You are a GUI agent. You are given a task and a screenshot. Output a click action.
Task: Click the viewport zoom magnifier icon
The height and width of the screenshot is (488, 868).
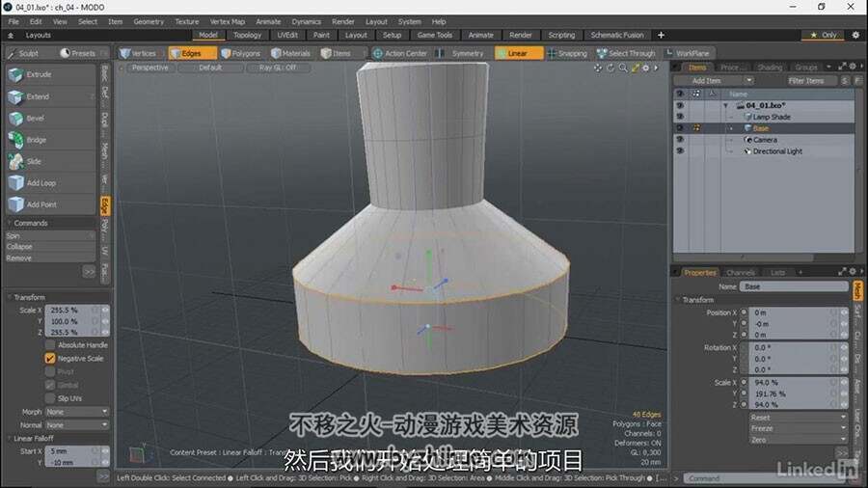pos(623,68)
